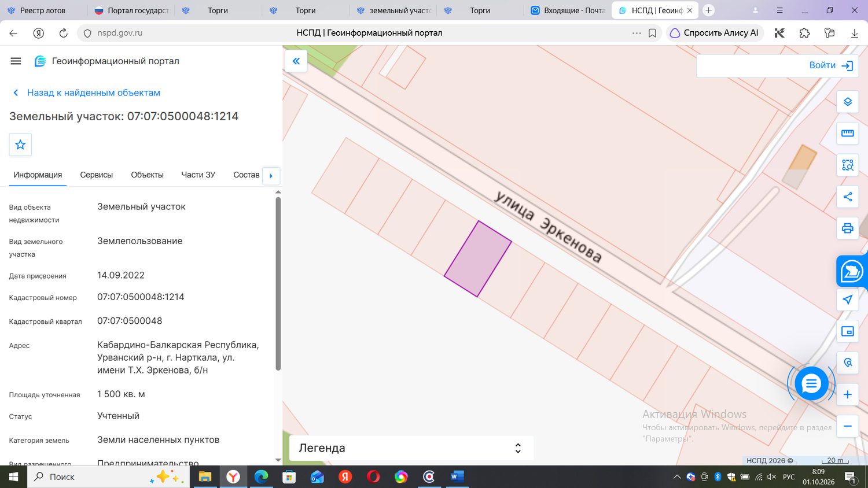
Task: Share the map via share icon
Action: coord(847,197)
